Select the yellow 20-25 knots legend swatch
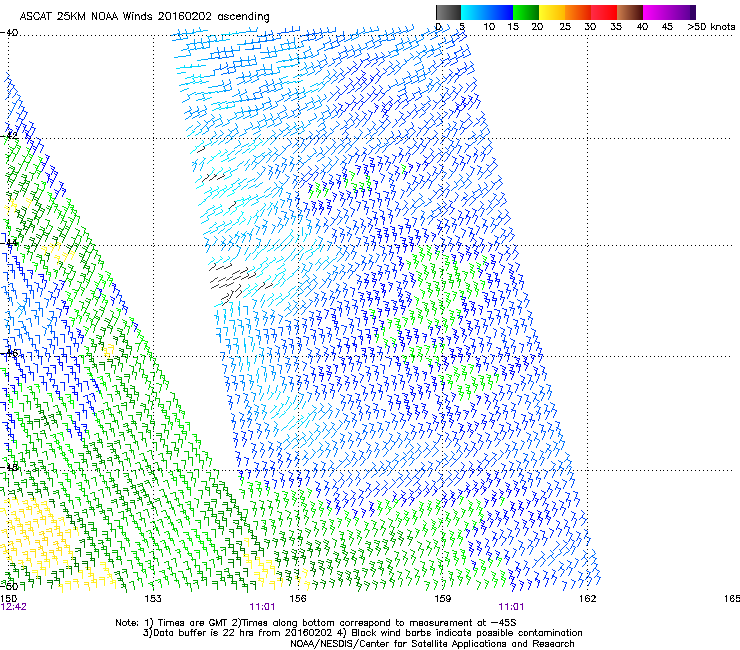The height and width of the screenshot is (650, 740). click(552, 12)
